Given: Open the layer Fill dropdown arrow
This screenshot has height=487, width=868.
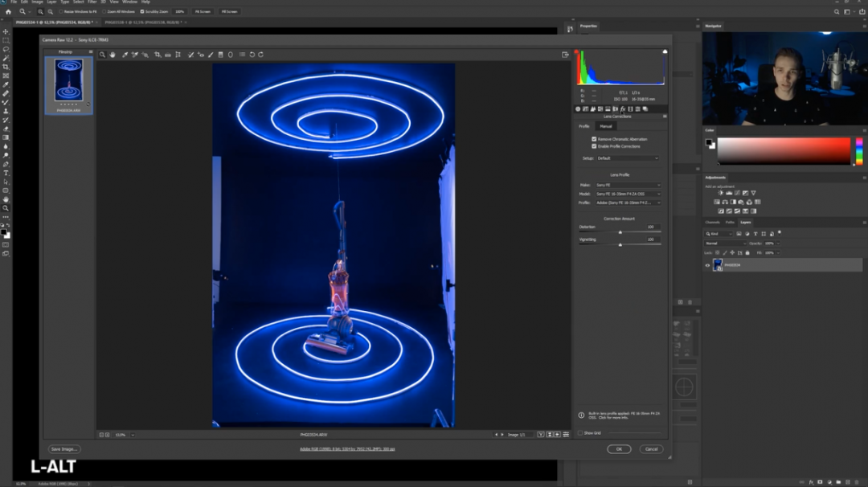Looking at the screenshot, I should pyautogui.click(x=778, y=253).
